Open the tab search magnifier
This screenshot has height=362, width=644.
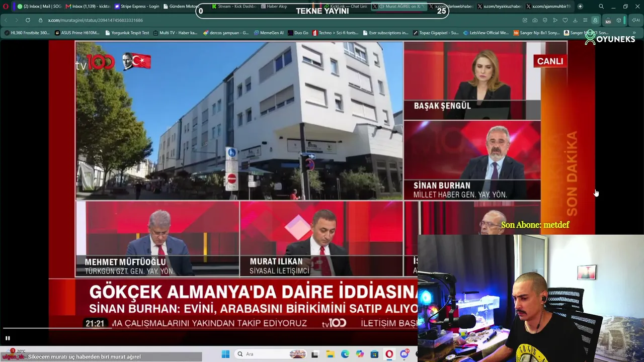click(601, 7)
